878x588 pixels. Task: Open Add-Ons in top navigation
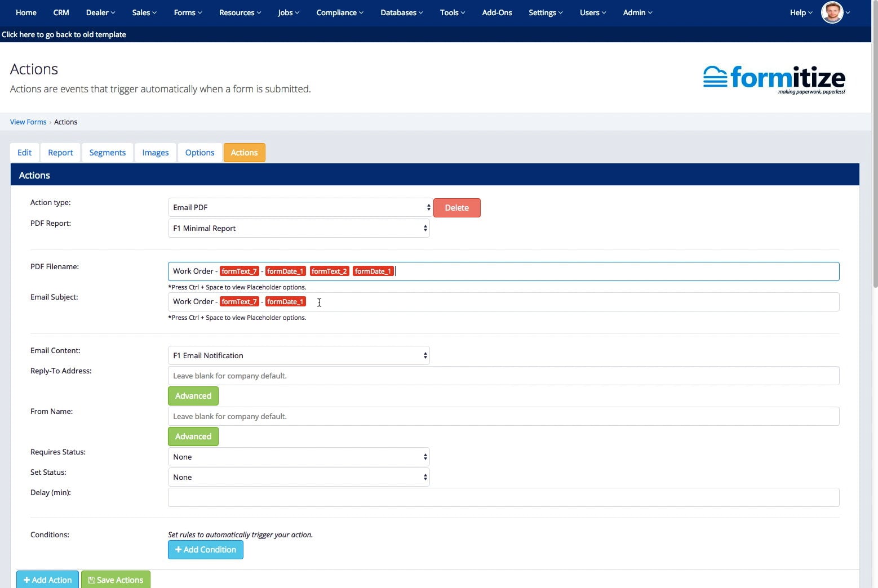click(497, 12)
